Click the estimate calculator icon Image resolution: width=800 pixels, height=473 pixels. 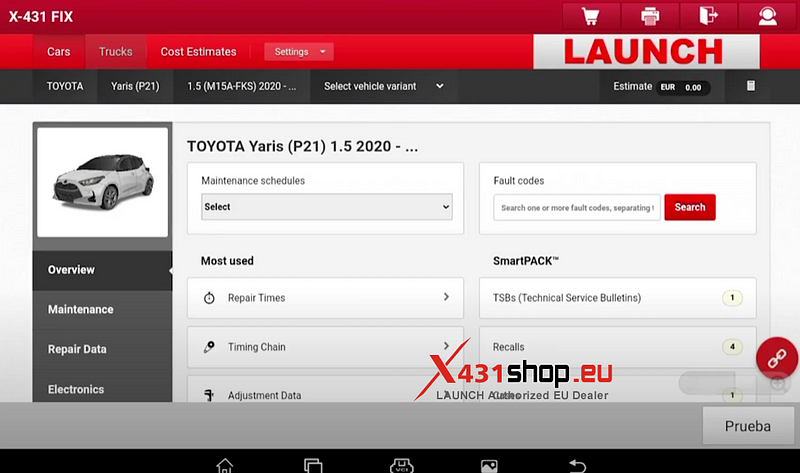tap(751, 86)
